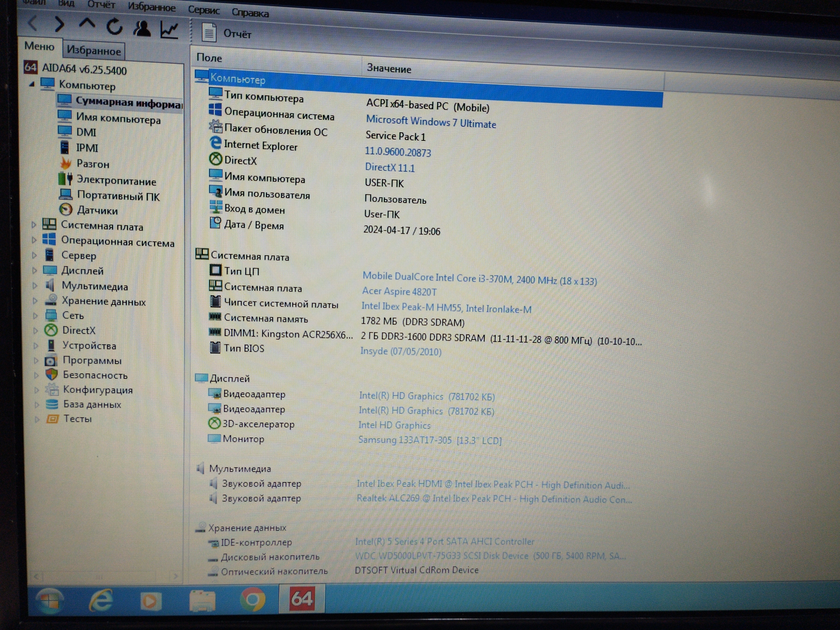
Task: Open Microsoft Windows 7 Ultimate link
Action: coord(431,121)
